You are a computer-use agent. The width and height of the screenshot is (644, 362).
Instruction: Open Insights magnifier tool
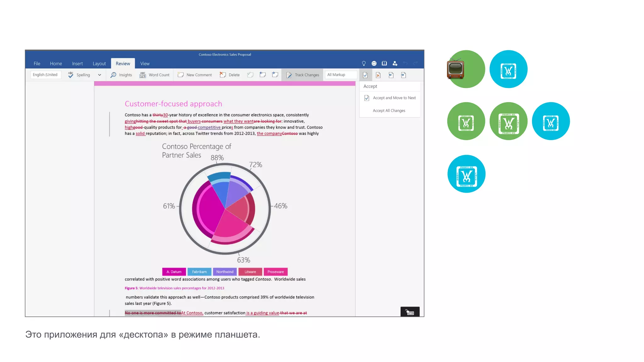tap(121, 75)
